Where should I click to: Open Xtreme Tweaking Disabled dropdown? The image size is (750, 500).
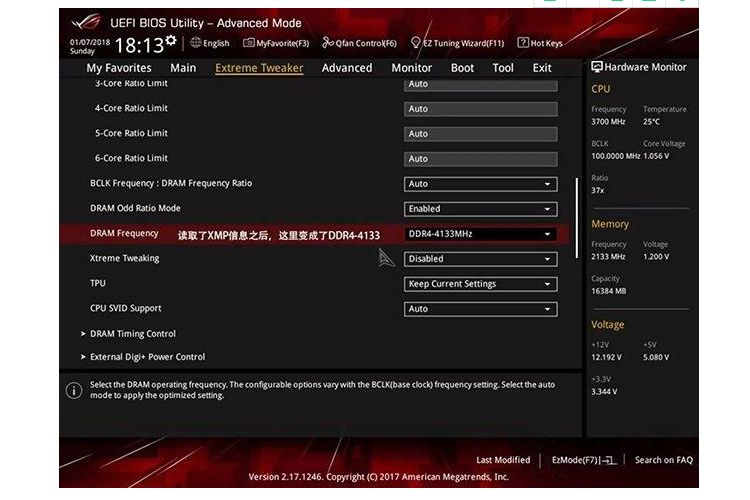(480, 259)
